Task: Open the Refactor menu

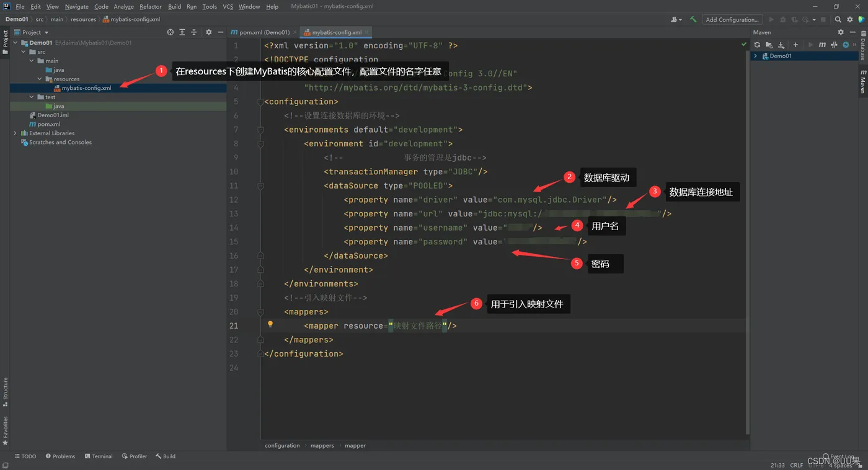Action: pos(151,6)
